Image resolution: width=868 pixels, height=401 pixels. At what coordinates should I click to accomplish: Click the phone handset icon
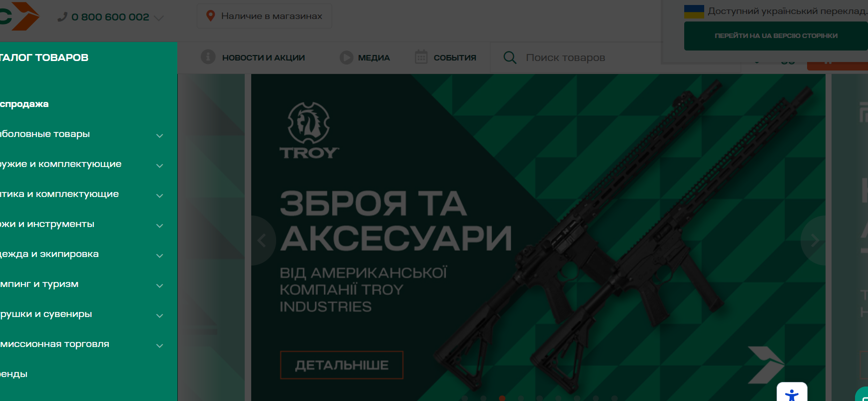pos(62,17)
